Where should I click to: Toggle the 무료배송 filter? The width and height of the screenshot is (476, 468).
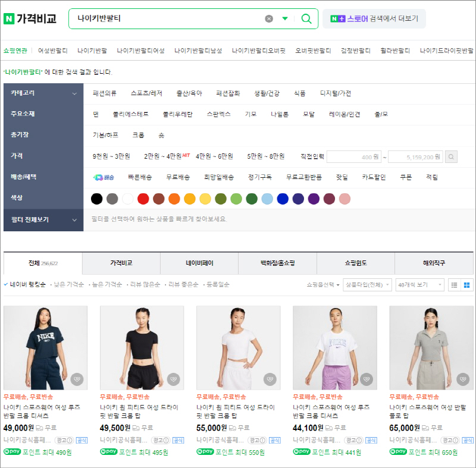pos(178,177)
